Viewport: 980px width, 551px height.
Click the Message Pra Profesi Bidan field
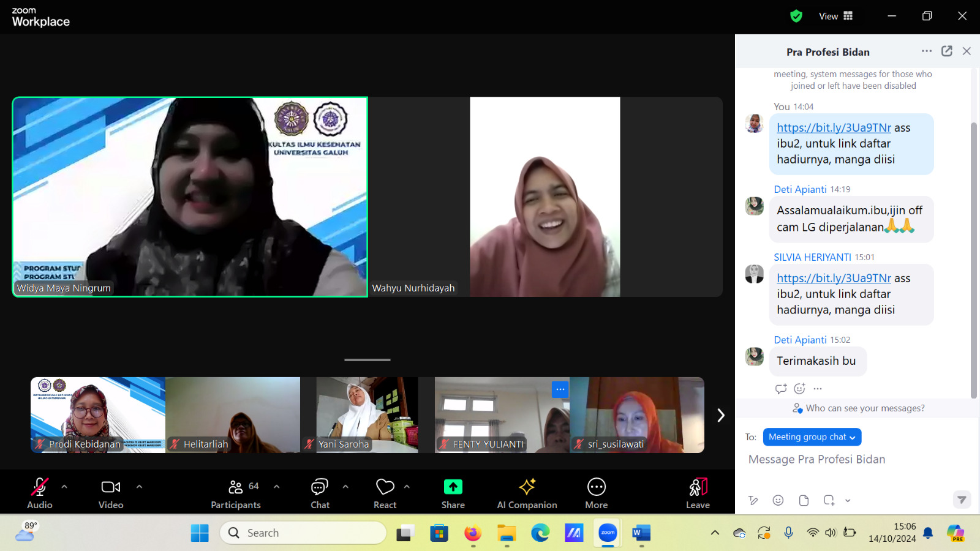(851, 460)
